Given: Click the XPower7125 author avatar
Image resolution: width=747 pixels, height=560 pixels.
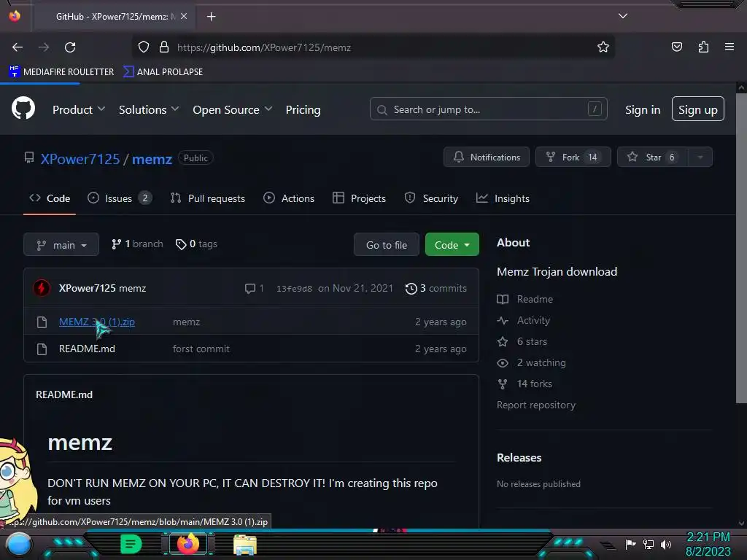Looking at the screenshot, I should [x=42, y=288].
